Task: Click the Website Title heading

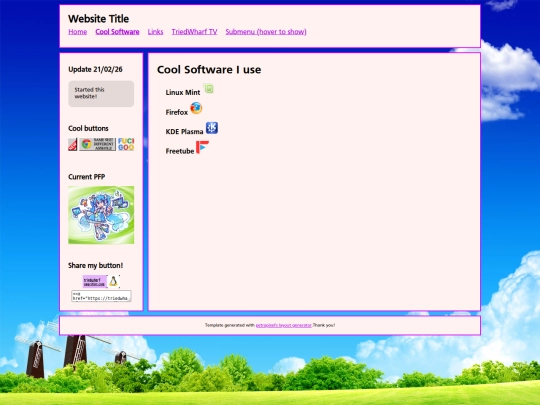Action: 98,19
